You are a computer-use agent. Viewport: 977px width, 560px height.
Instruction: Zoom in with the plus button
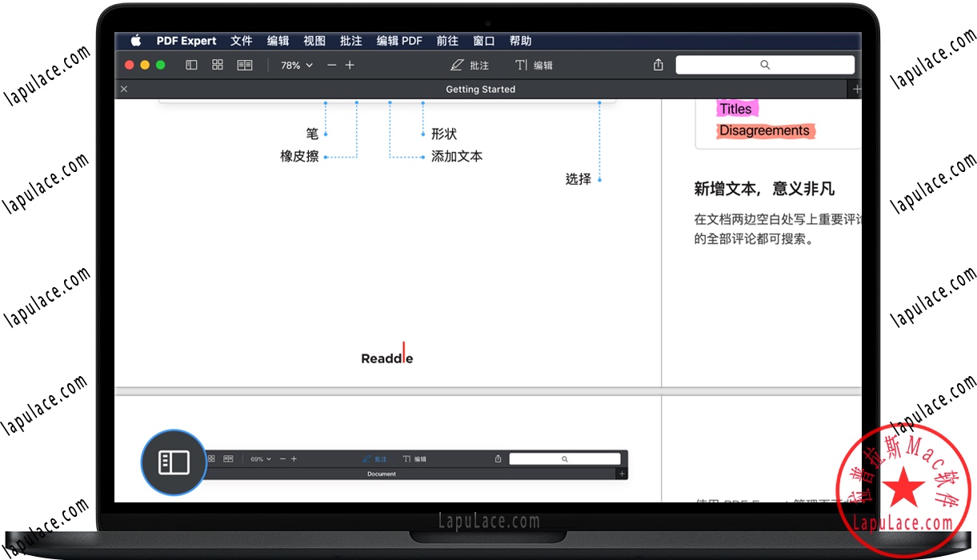[350, 65]
